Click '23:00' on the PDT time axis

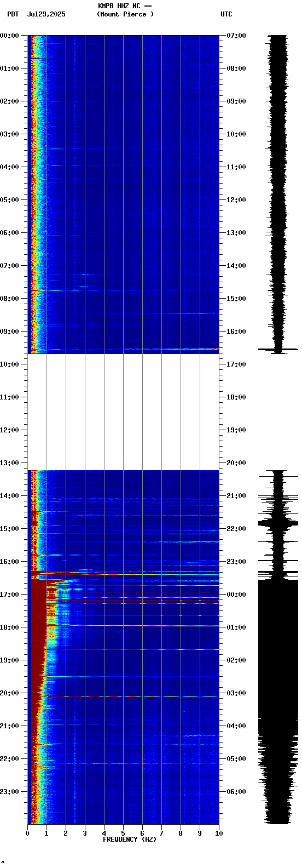pyautogui.click(x=9, y=792)
